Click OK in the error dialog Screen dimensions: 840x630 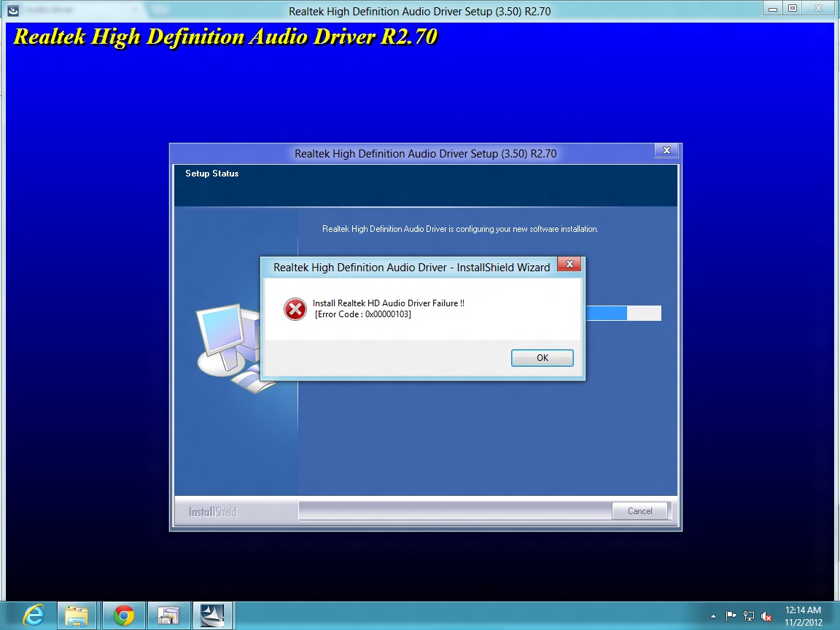542,358
